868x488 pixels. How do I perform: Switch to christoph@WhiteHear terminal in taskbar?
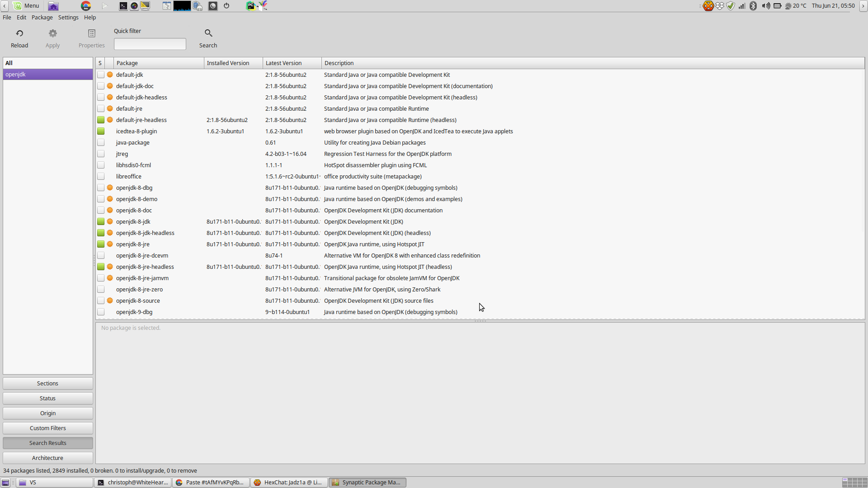133,483
